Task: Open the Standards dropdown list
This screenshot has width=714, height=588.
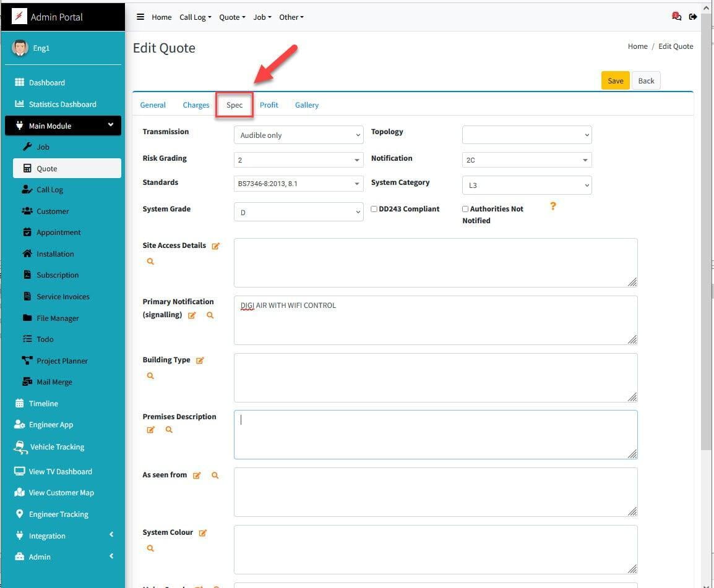Action: coord(298,184)
